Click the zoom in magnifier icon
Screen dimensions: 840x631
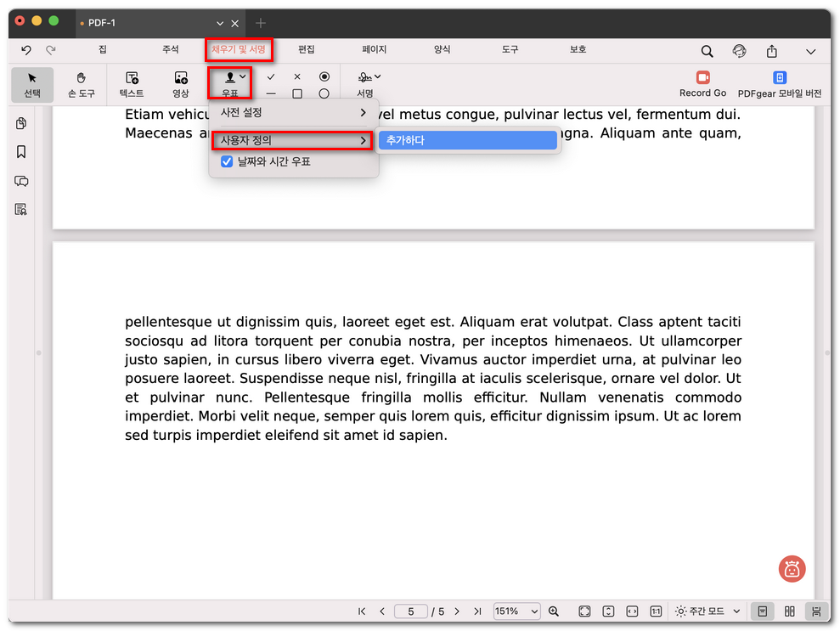pos(554,611)
